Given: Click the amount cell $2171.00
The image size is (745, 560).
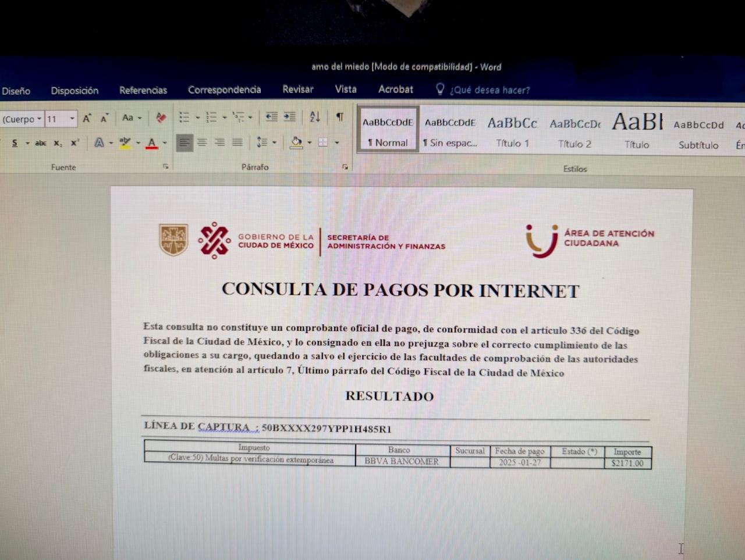Looking at the screenshot, I should pyautogui.click(x=627, y=463).
